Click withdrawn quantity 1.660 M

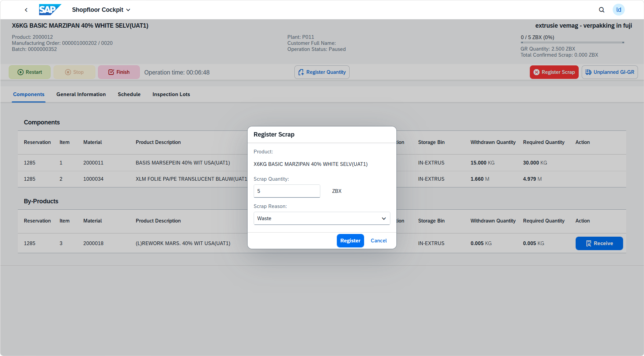pos(480,179)
